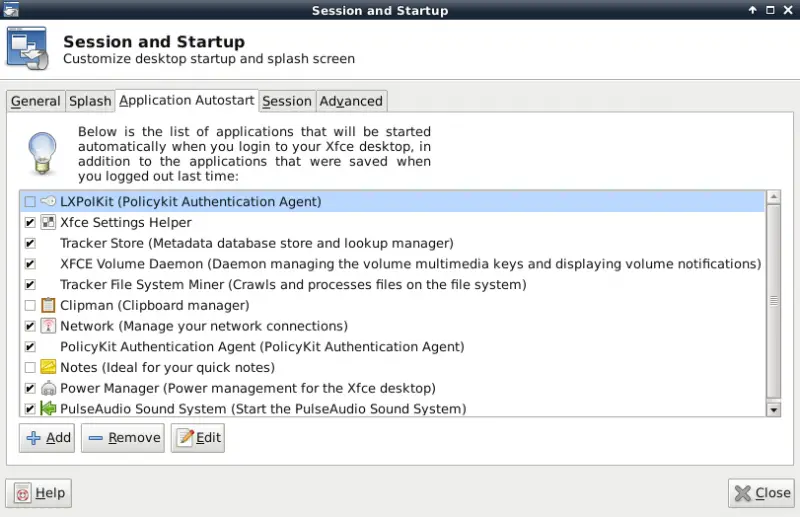Click the yellow Notes icon
800x517 pixels.
(x=48, y=367)
